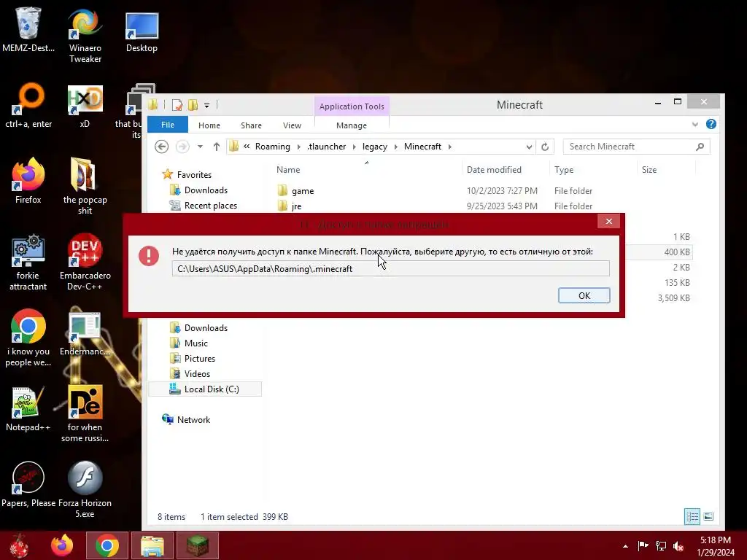Image resolution: width=747 pixels, height=560 pixels.
Task: Select Local Disk (C:) in navigation pane
Action: [205, 389]
